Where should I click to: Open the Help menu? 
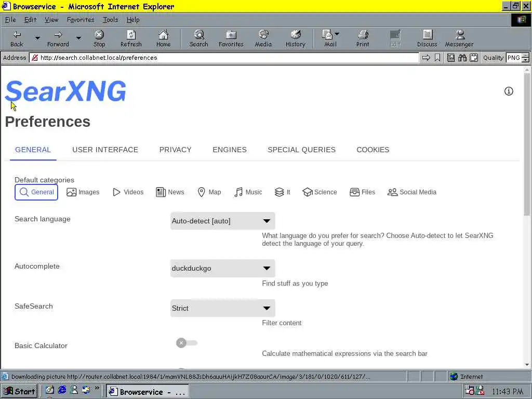[133, 20]
